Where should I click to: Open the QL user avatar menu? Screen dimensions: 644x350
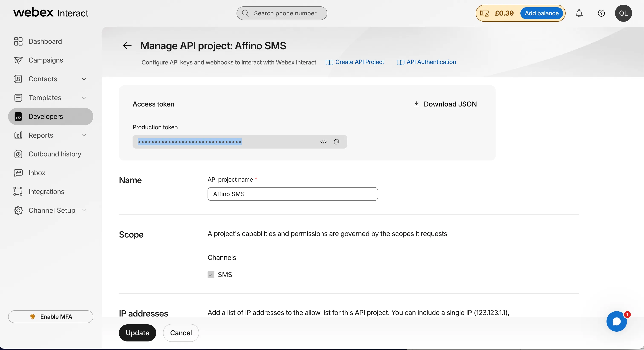(623, 13)
